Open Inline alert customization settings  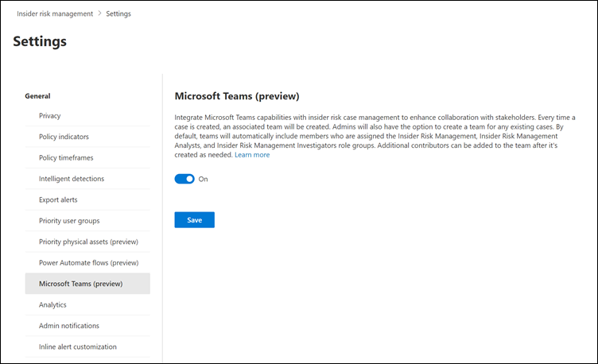point(87,347)
